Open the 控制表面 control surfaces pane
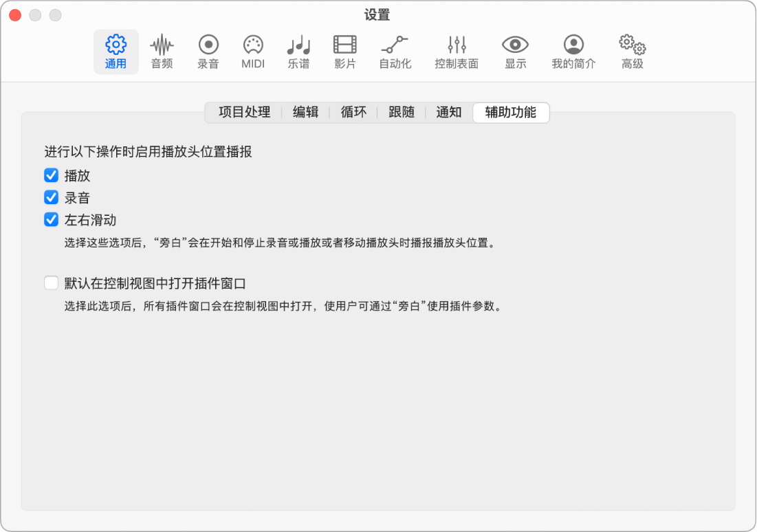This screenshot has width=757, height=532. coord(457,52)
